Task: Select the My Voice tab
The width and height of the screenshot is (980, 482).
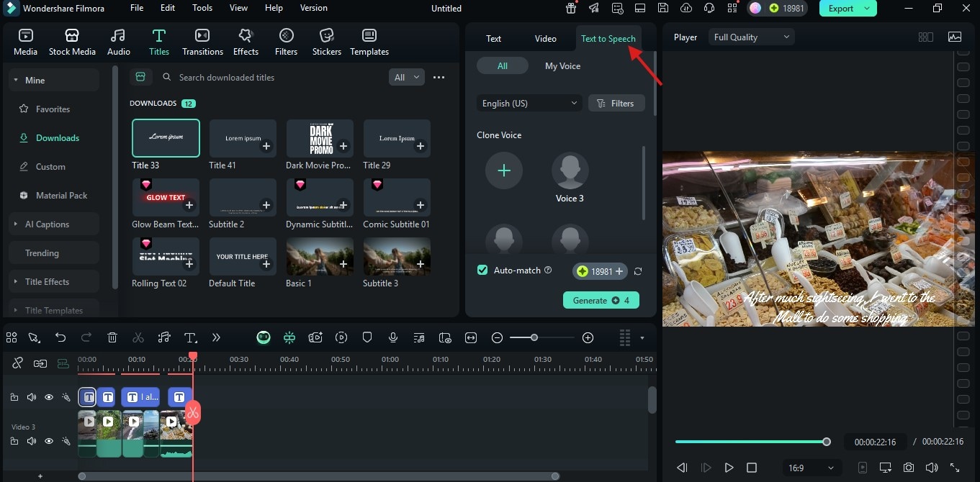Action: tap(562, 66)
